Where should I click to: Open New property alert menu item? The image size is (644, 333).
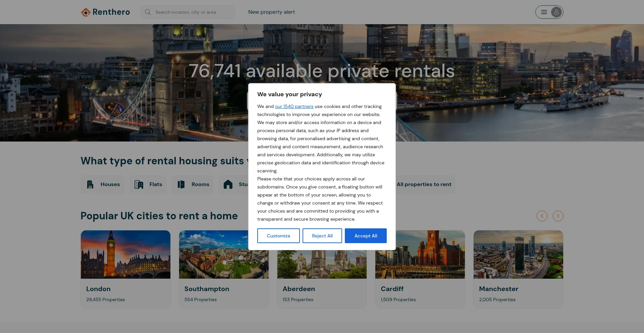[x=272, y=12]
